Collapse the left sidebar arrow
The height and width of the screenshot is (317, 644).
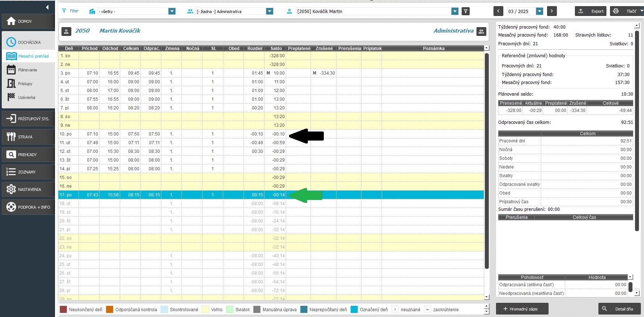tap(47, 7)
